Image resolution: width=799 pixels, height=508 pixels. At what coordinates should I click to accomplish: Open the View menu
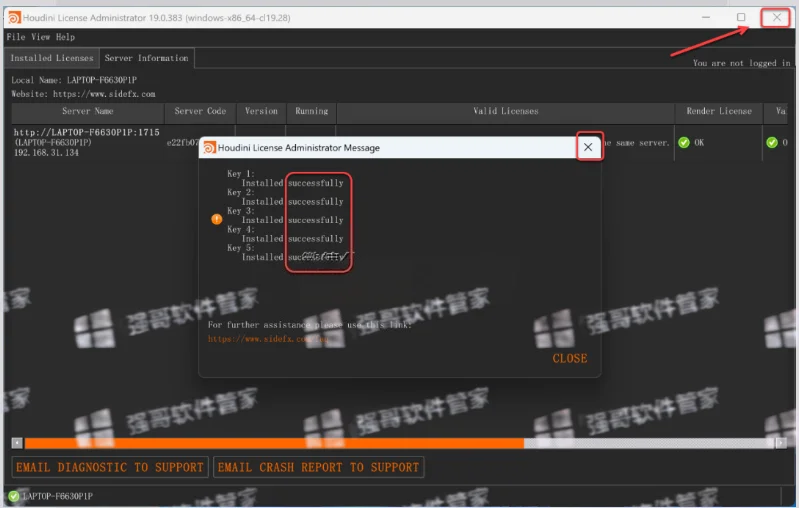tap(41, 37)
